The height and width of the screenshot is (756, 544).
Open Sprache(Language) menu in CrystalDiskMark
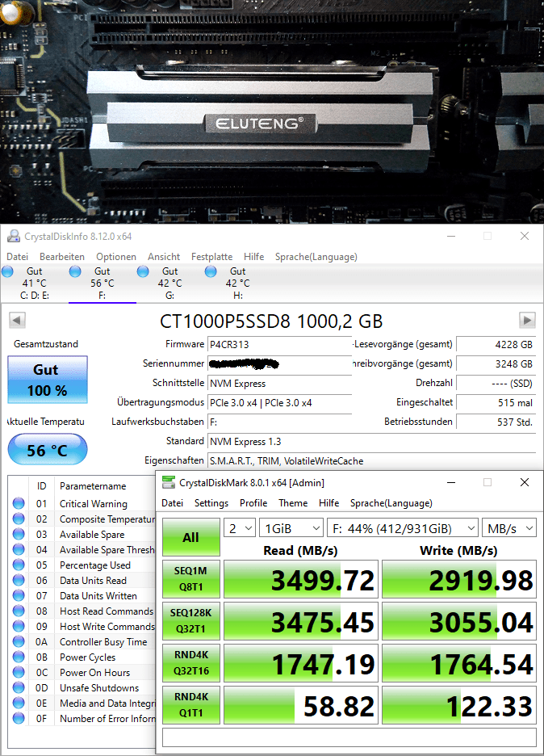391,503
